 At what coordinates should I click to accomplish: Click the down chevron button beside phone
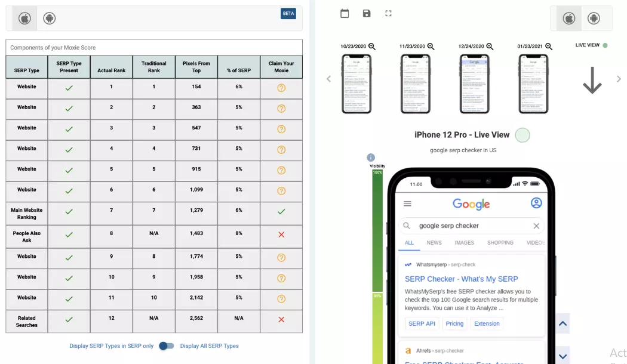click(563, 356)
